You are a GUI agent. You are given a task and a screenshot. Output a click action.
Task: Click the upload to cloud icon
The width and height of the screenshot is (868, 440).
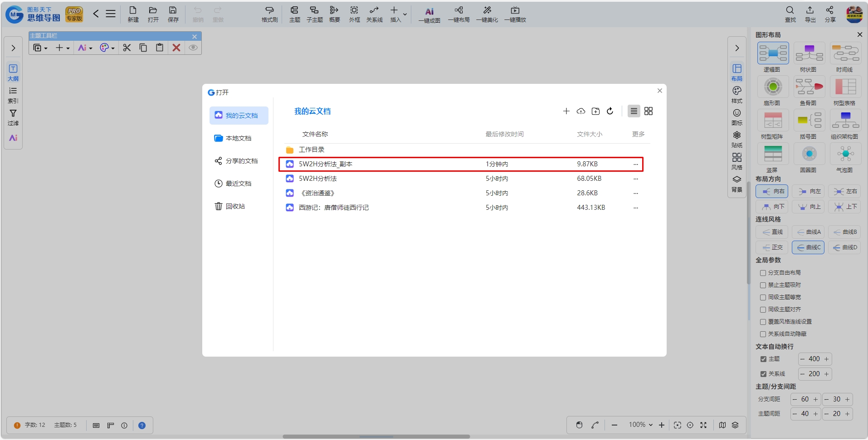[x=581, y=111]
